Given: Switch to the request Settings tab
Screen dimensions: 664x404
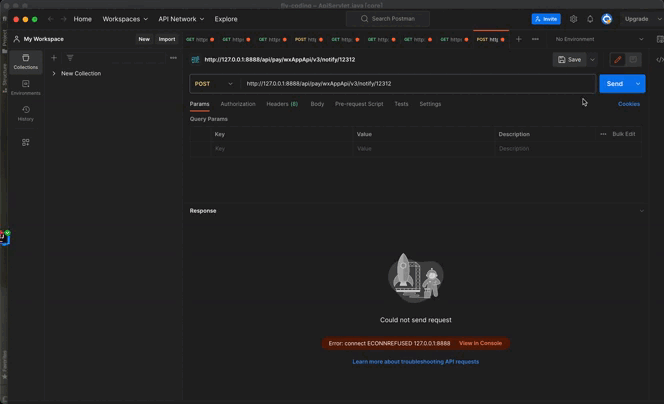Looking at the screenshot, I should coord(430,104).
